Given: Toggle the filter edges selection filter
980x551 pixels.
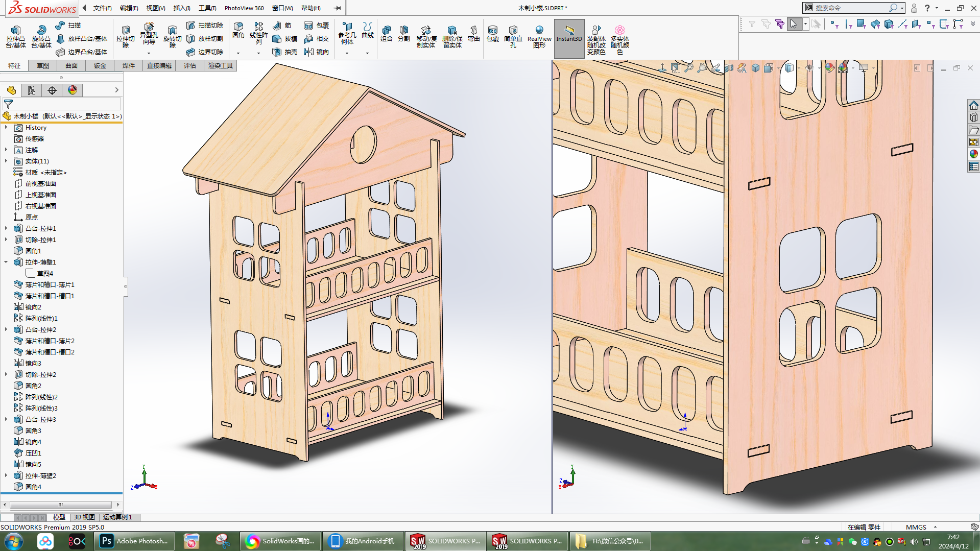Looking at the screenshot, I should tap(848, 24).
